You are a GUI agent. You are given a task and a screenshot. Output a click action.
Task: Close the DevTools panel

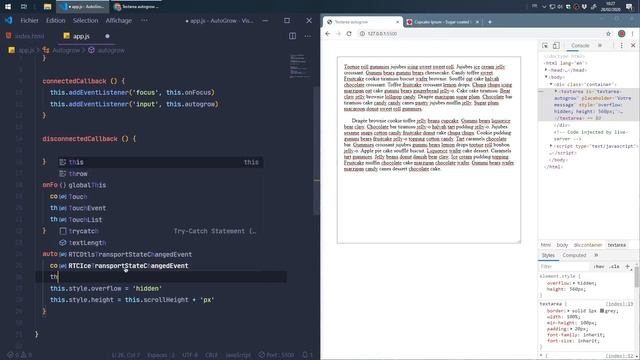coord(633,45)
